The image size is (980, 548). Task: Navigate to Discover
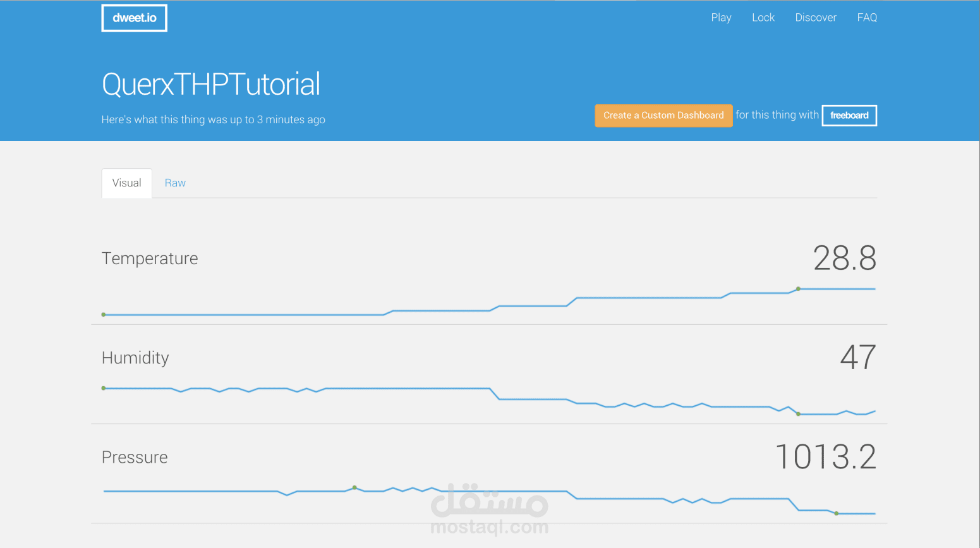(x=815, y=17)
